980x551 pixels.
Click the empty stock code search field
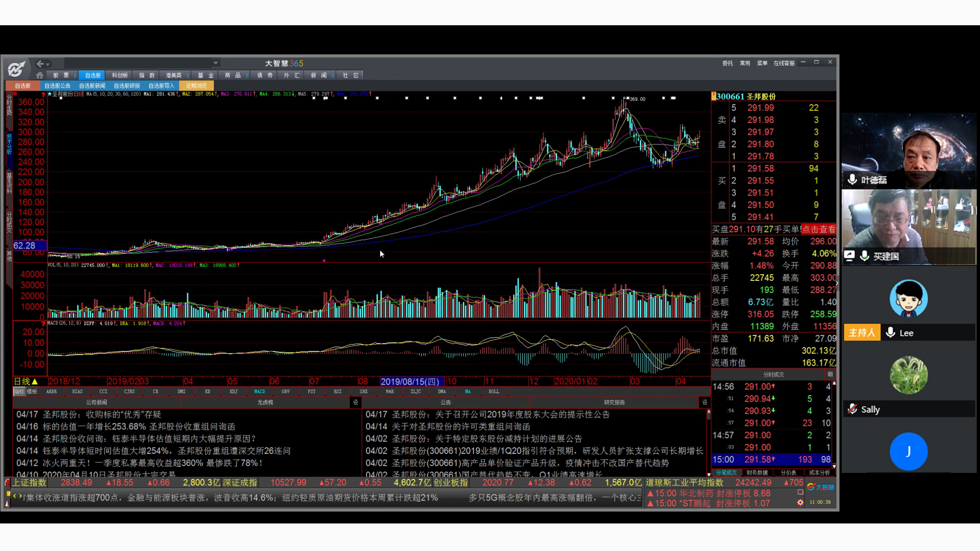click(138, 63)
